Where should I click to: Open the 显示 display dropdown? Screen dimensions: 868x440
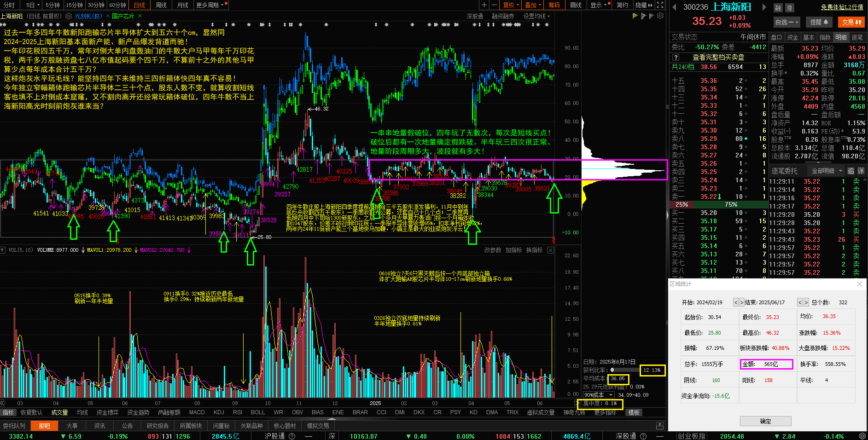(600, 5)
